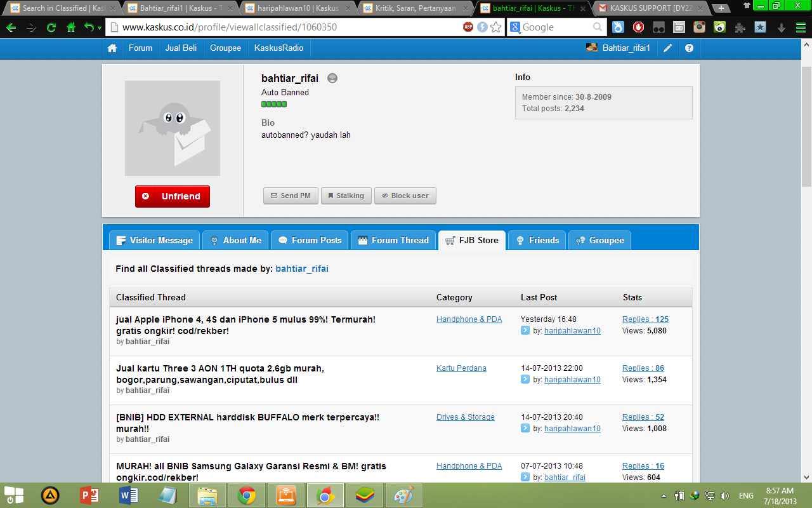Click the ENG language indicator in tray

pyautogui.click(x=746, y=496)
